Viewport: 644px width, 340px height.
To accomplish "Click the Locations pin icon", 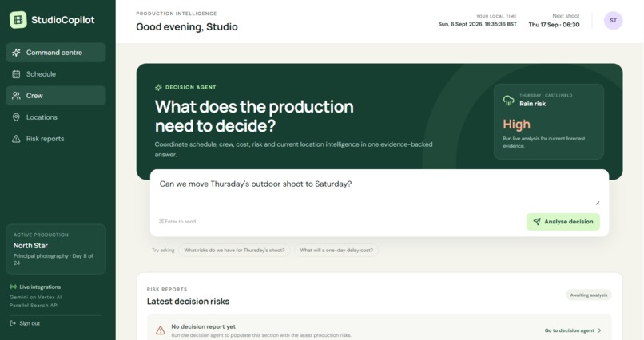I will tap(16, 117).
